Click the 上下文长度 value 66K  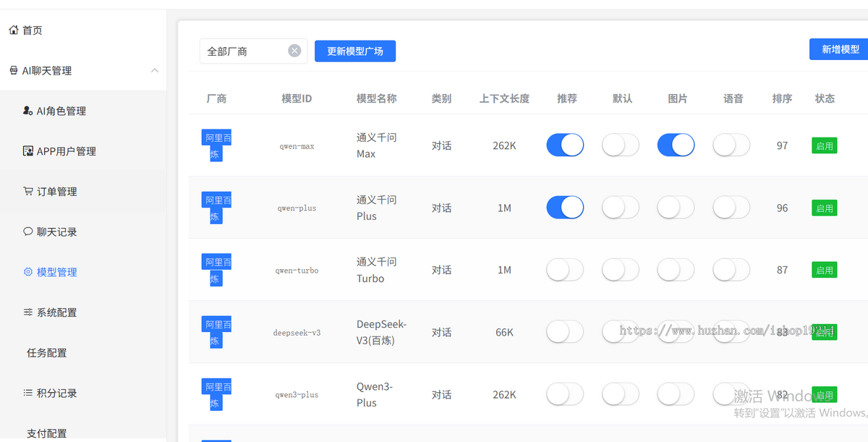(504, 332)
